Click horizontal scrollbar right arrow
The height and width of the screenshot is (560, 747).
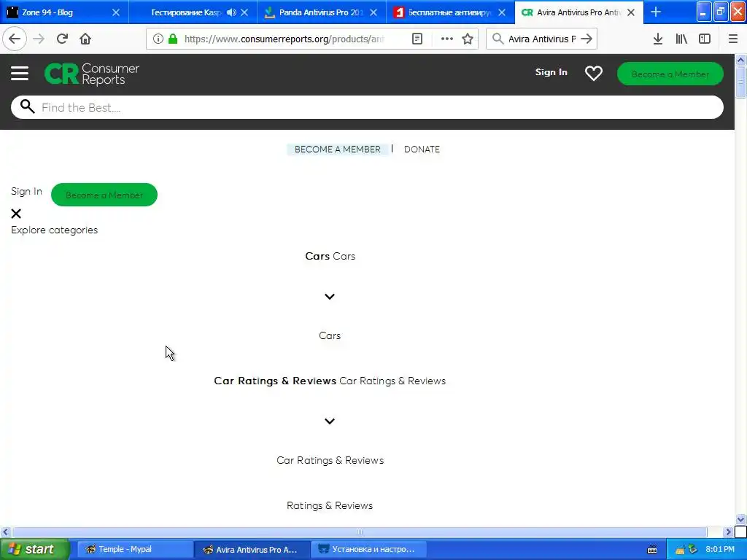coord(728,532)
